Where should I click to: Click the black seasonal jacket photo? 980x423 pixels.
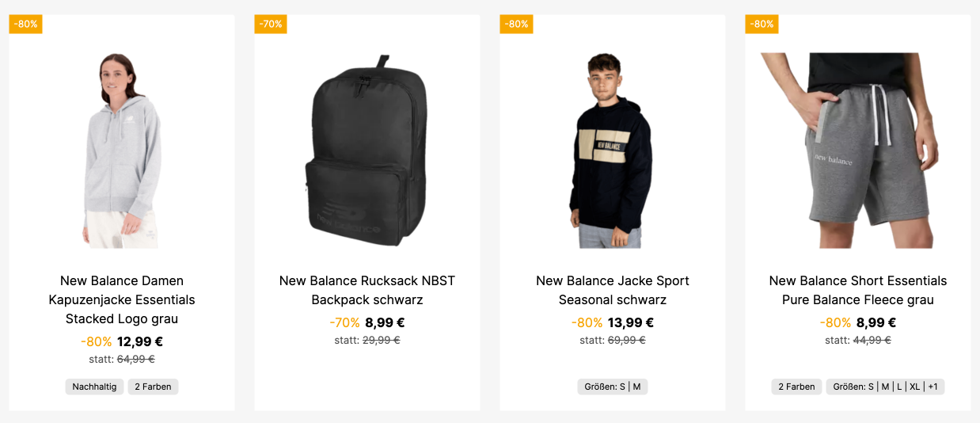(612, 151)
